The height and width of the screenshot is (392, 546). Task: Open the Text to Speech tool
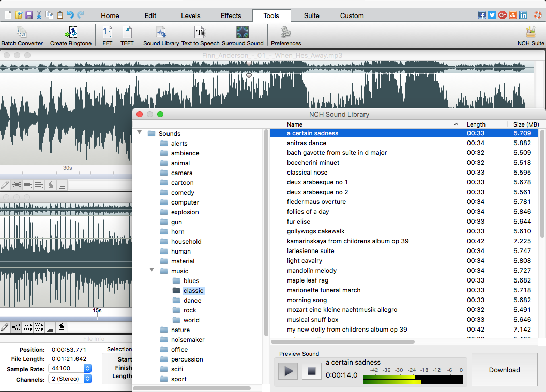coord(200,36)
